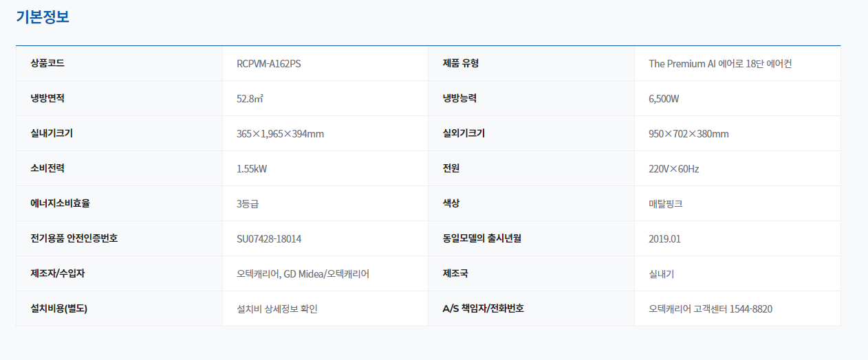Click the A/S 책임자/전화번호 label
The width and height of the screenshot is (868, 360).
483,309
